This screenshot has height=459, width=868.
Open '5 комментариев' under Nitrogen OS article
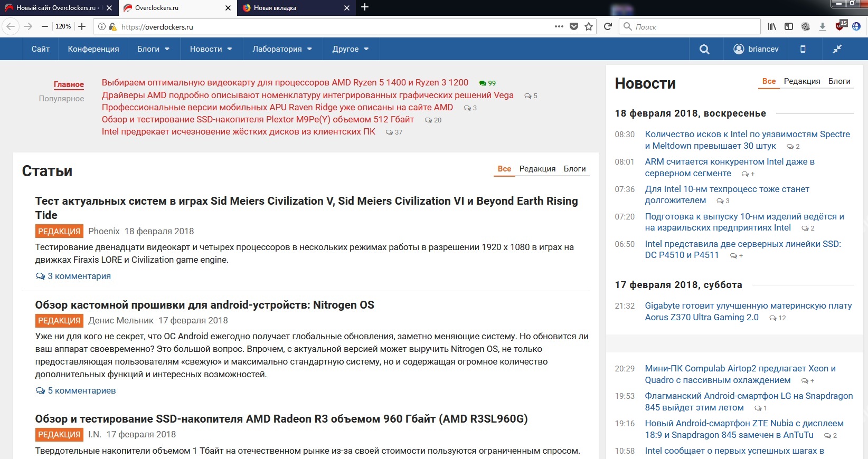(x=76, y=390)
